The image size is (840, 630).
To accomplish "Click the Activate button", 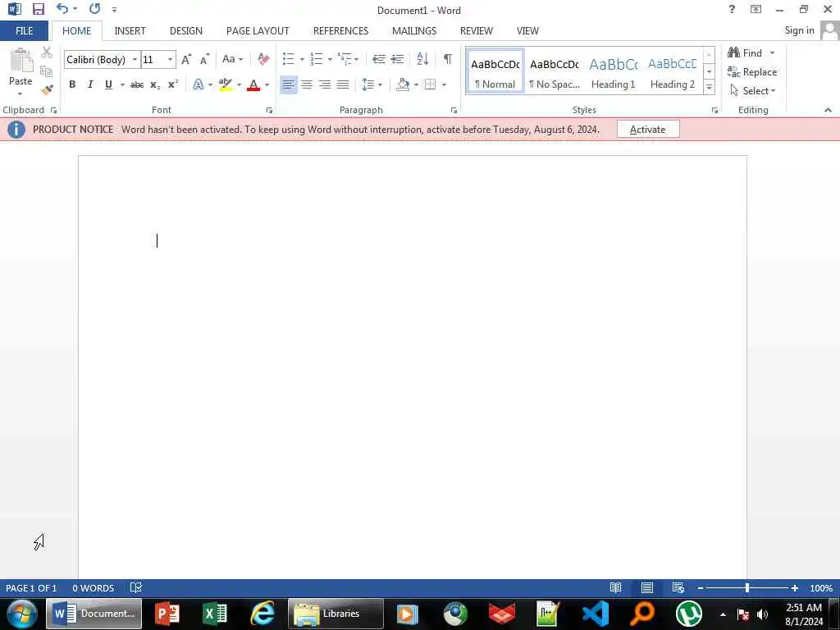I will pos(648,130).
